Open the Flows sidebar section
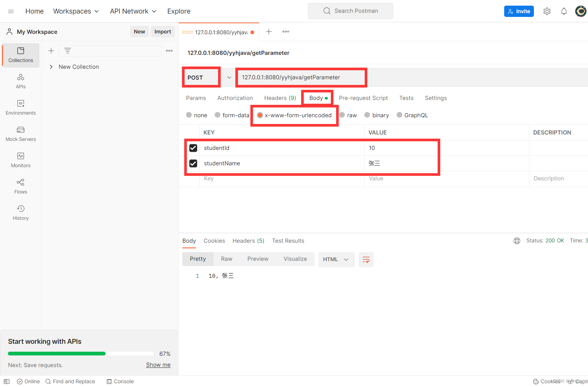 pyautogui.click(x=21, y=187)
